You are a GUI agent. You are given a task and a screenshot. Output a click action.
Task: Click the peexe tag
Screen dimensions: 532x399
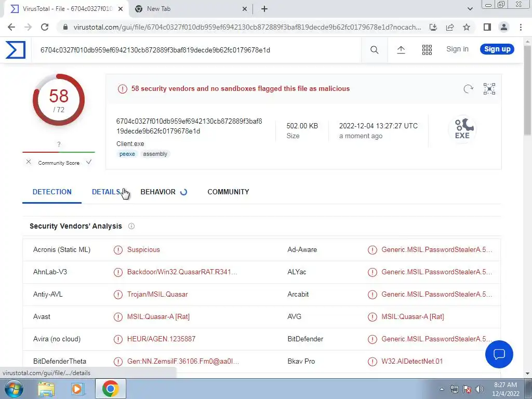127,154
